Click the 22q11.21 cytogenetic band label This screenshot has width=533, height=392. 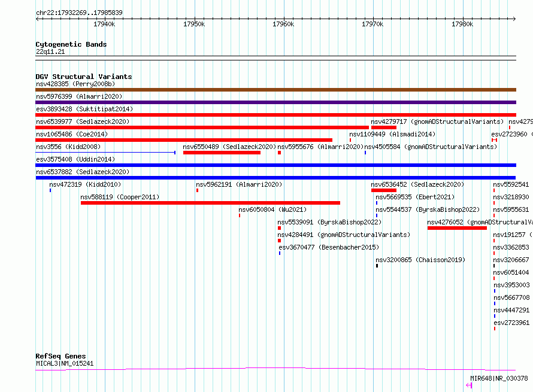point(50,51)
